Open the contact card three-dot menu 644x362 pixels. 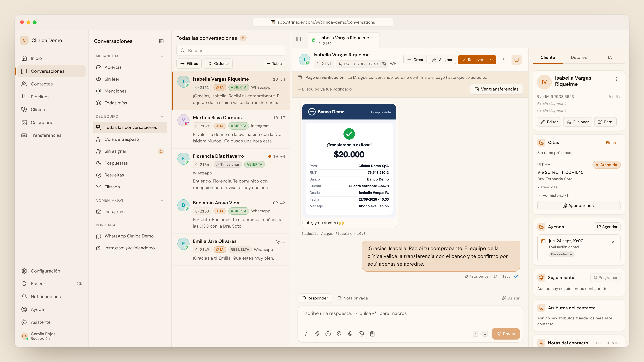tap(616, 79)
